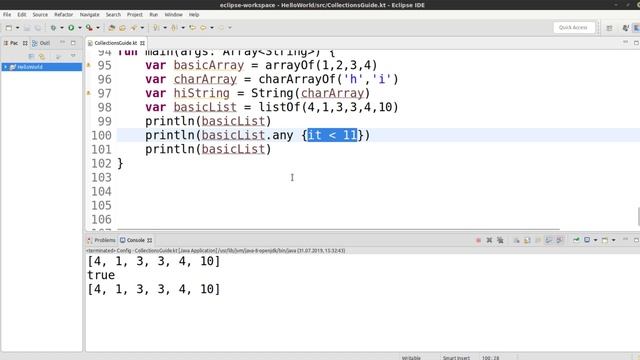The height and width of the screenshot is (360, 640).
Task: Switch to the Java perspective icon
Action: [626, 28]
